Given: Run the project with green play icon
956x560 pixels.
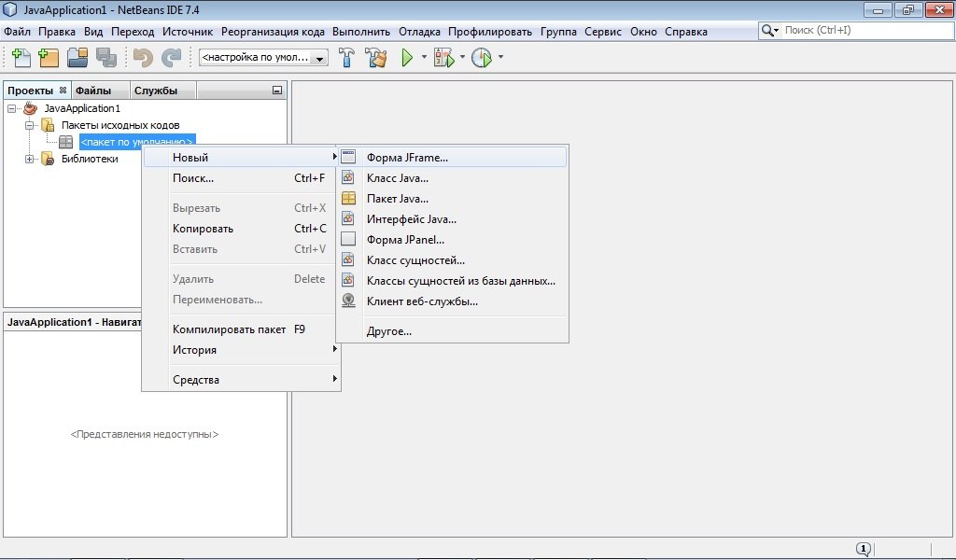Looking at the screenshot, I should click(407, 57).
